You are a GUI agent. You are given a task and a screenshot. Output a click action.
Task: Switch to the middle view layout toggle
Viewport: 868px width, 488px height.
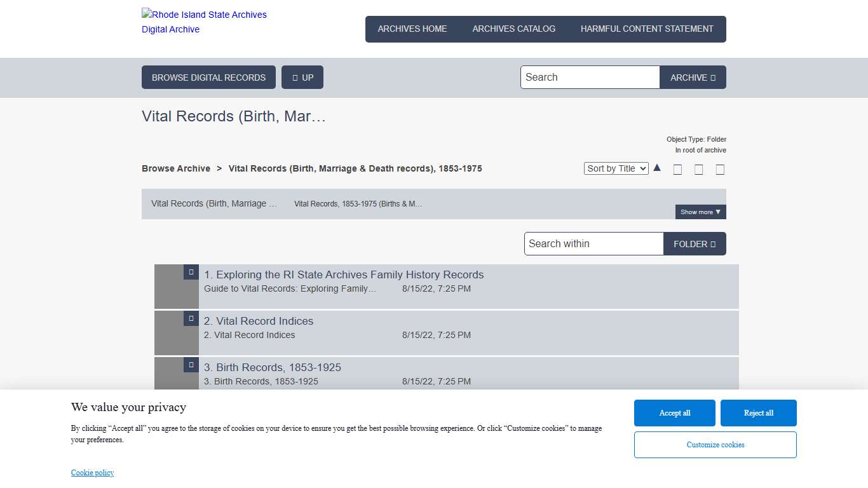pyautogui.click(x=699, y=169)
